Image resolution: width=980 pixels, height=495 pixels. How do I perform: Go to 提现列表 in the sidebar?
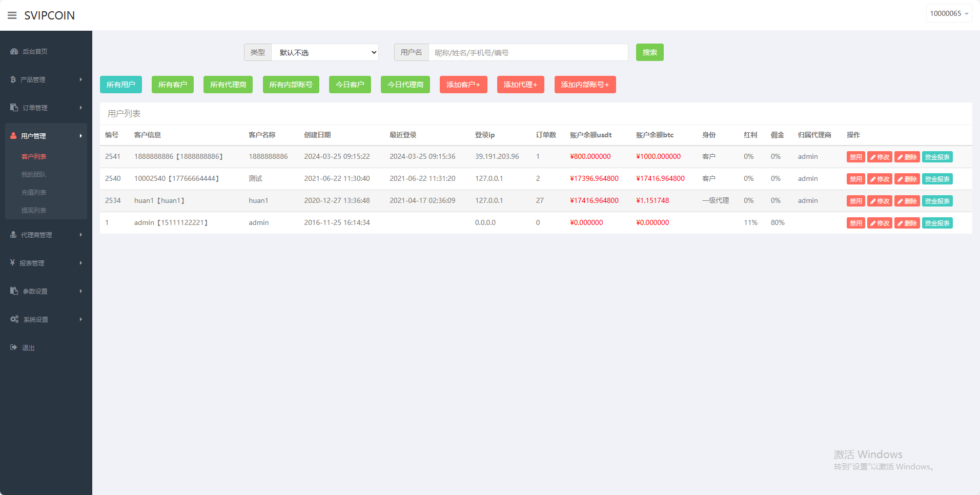click(x=34, y=210)
